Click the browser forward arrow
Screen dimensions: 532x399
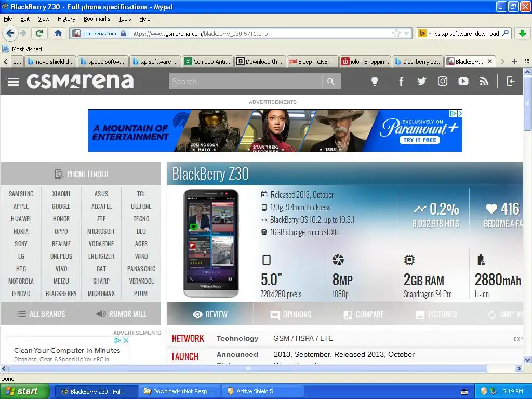[23, 33]
